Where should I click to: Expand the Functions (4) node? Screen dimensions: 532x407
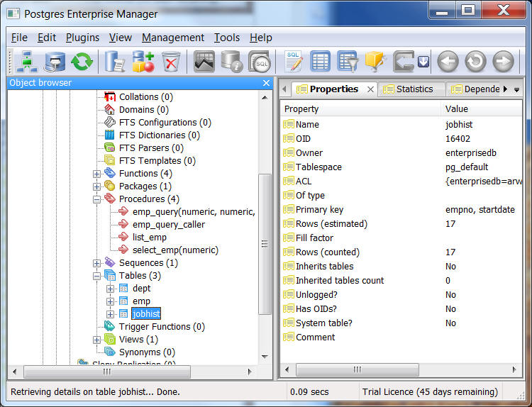pyautogui.click(x=96, y=174)
